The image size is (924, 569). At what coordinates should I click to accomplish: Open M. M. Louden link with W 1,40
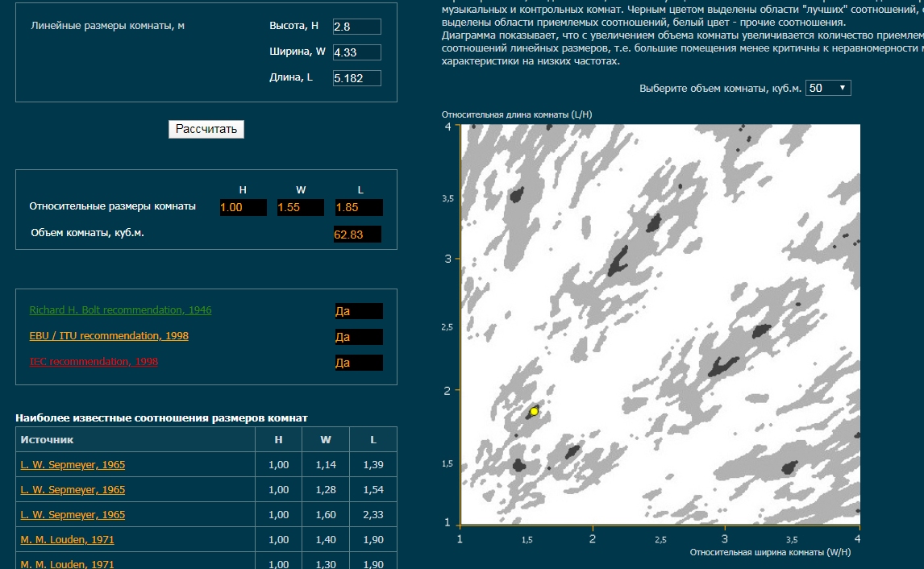(67, 540)
